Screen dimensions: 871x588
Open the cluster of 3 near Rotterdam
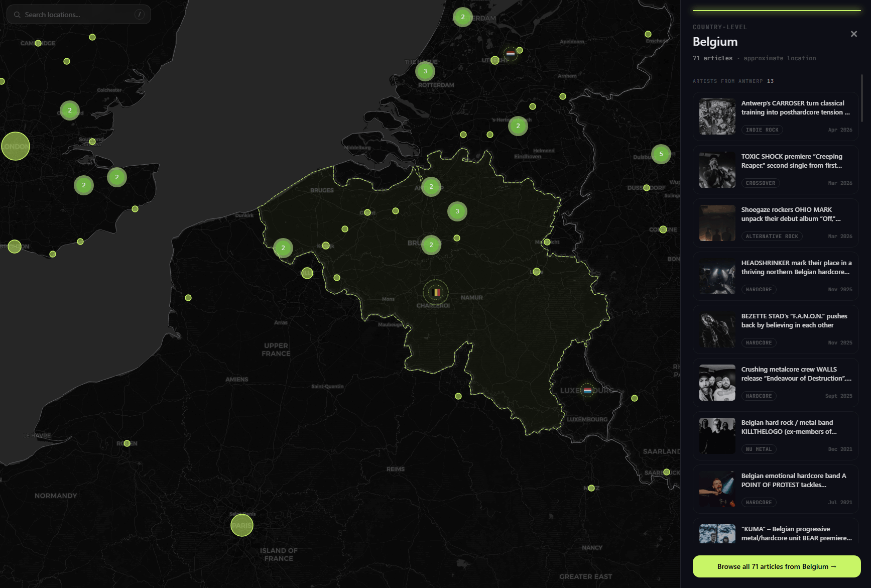click(x=425, y=71)
